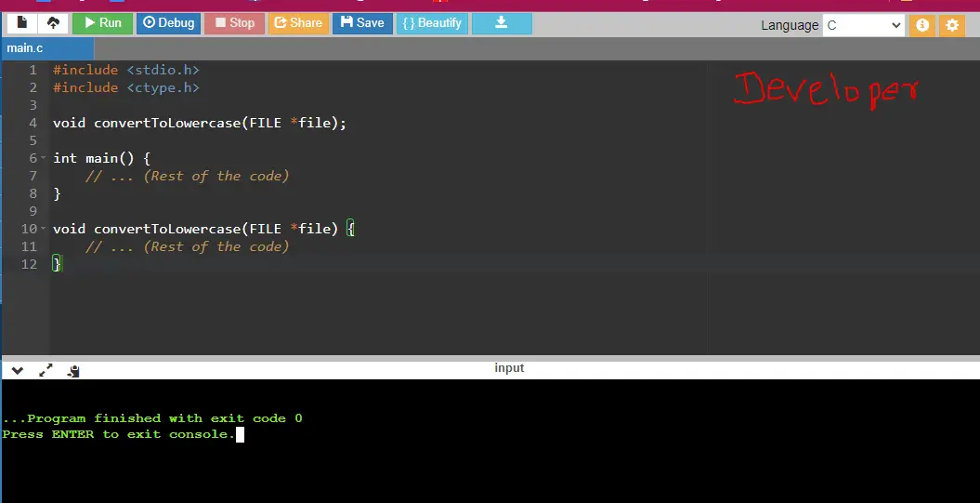
Task: Open editor settings gear icon
Action: coord(952,26)
